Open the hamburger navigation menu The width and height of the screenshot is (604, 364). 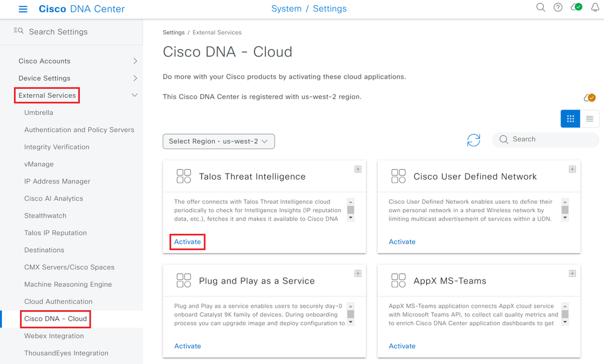click(x=23, y=9)
